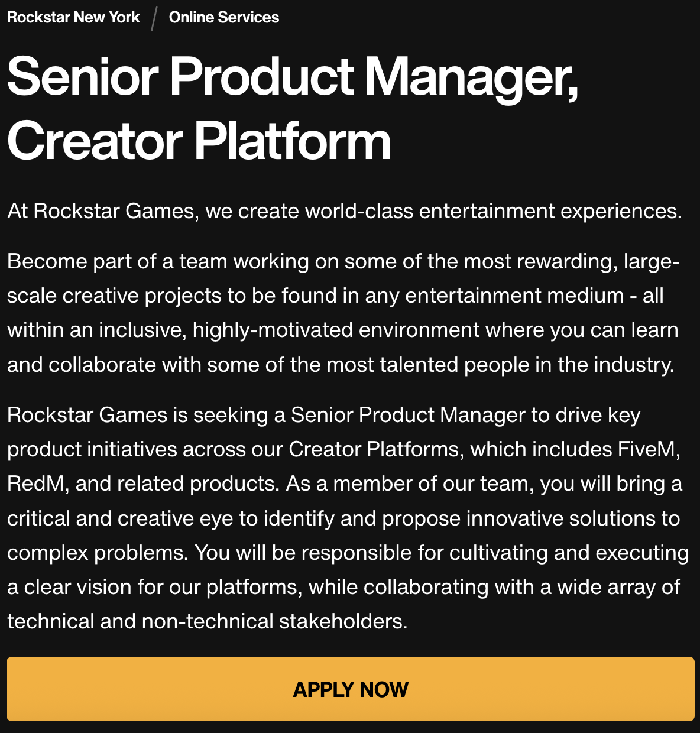The width and height of the screenshot is (700, 733).
Task: Click the team collaboration paragraph
Action: (343, 313)
